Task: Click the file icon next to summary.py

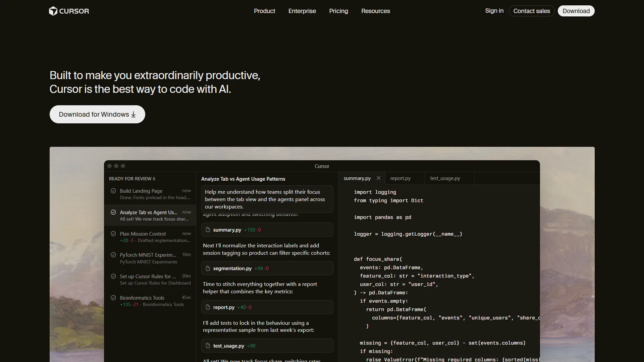Action: click(208, 230)
